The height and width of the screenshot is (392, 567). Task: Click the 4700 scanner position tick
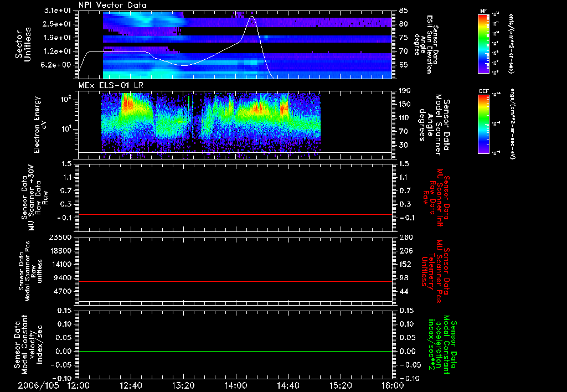63,291
